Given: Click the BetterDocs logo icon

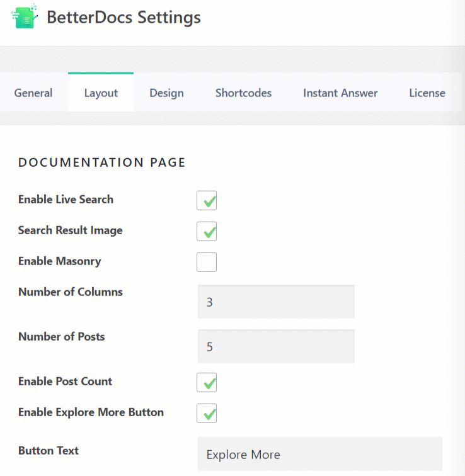Looking at the screenshot, I should [25, 16].
